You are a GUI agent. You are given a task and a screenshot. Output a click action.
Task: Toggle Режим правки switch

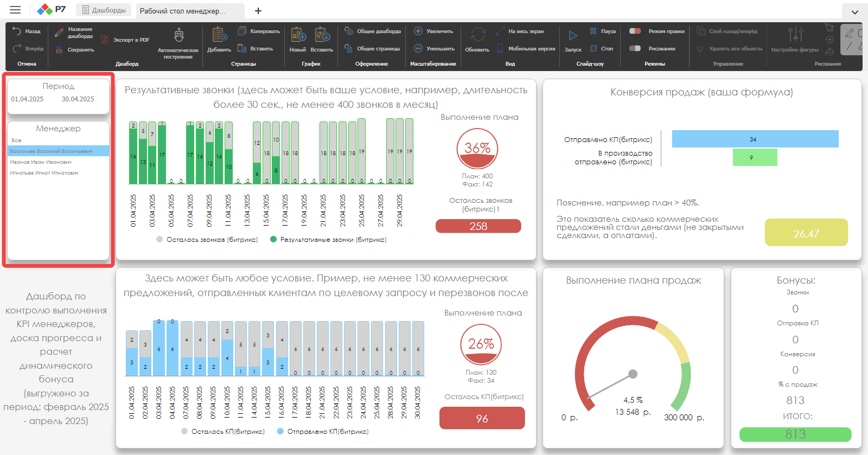click(635, 31)
